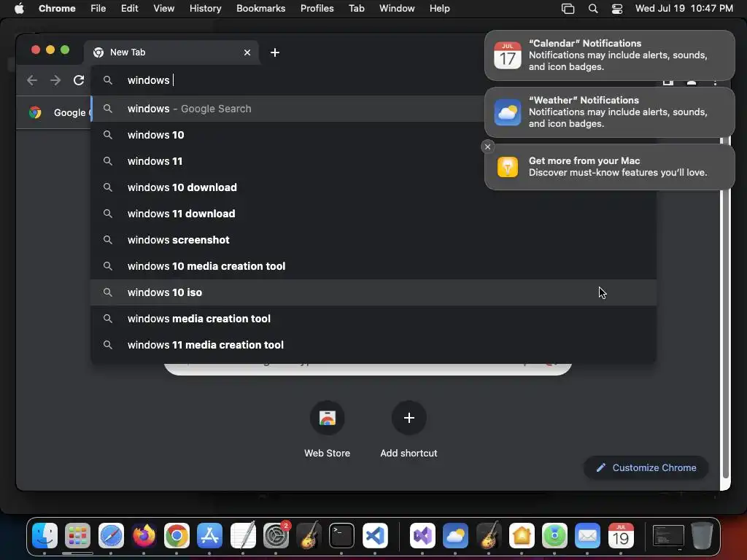747x560 pixels.
Task: Open the Profiles menu
Action: (x=317, y=9)
